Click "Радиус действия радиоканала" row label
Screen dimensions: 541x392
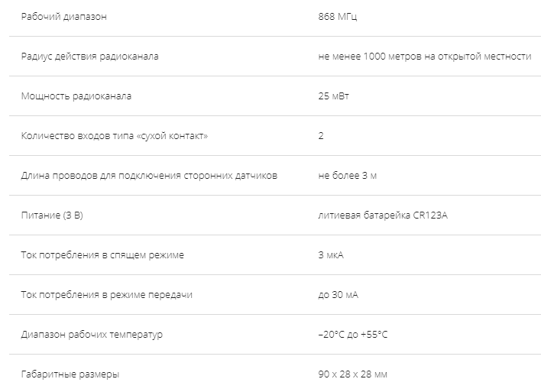point(89,57)
